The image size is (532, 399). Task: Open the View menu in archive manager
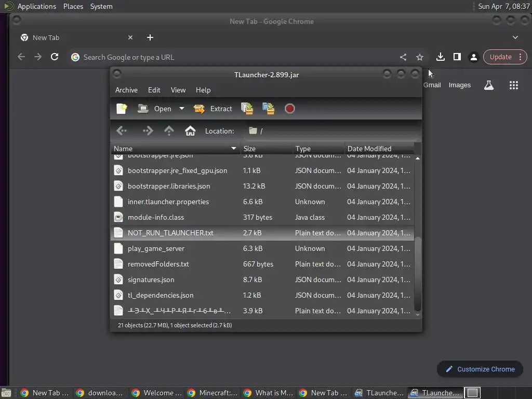(178, 90)
